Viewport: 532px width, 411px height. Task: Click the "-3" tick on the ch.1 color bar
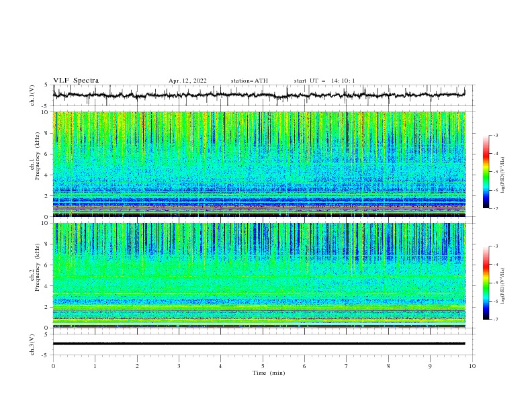pyautogui.click(x=496, y=135)
